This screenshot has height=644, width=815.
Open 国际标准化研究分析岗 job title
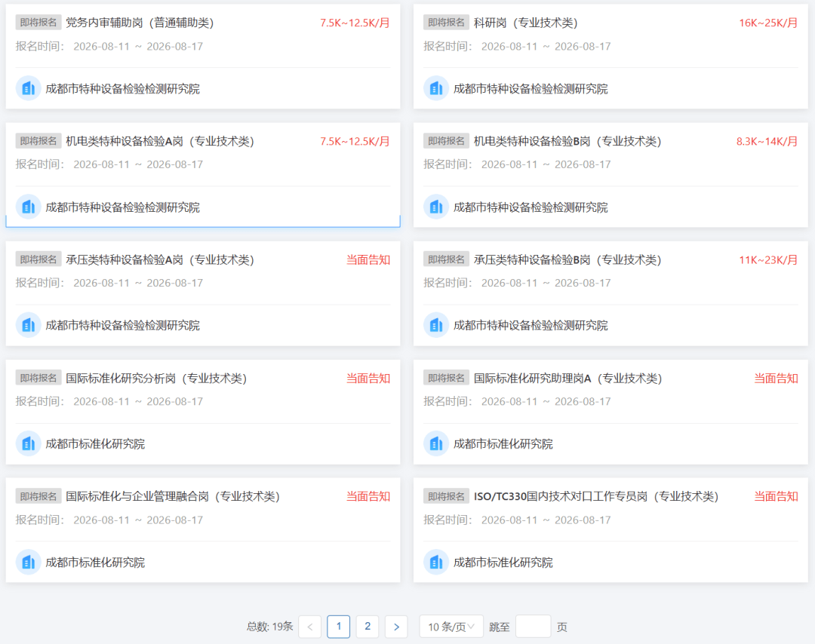click(156, 378)
